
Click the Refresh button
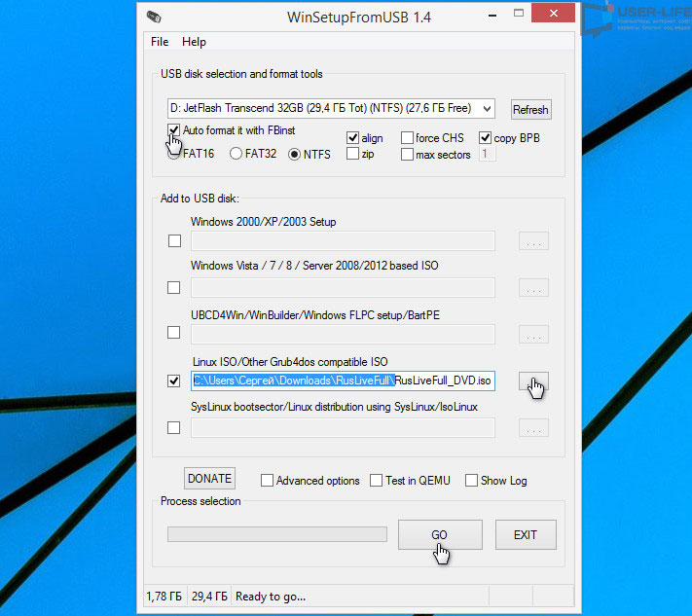pos(530,109)
